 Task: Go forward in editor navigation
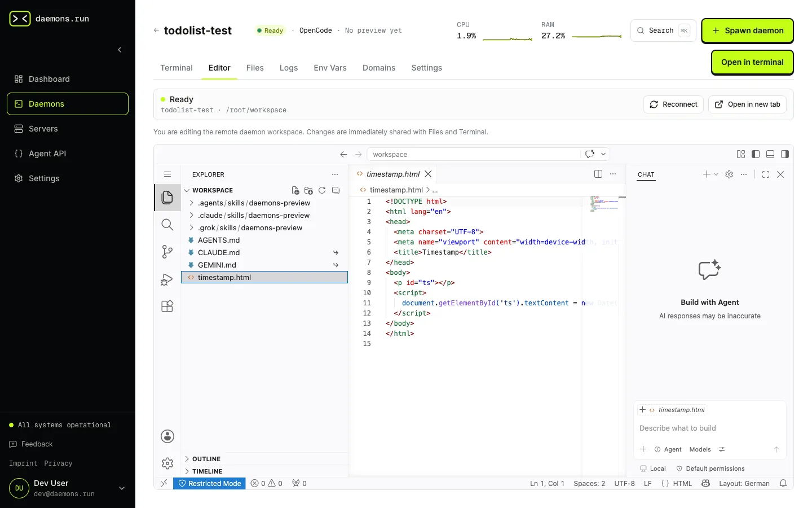tap(358, 154)
